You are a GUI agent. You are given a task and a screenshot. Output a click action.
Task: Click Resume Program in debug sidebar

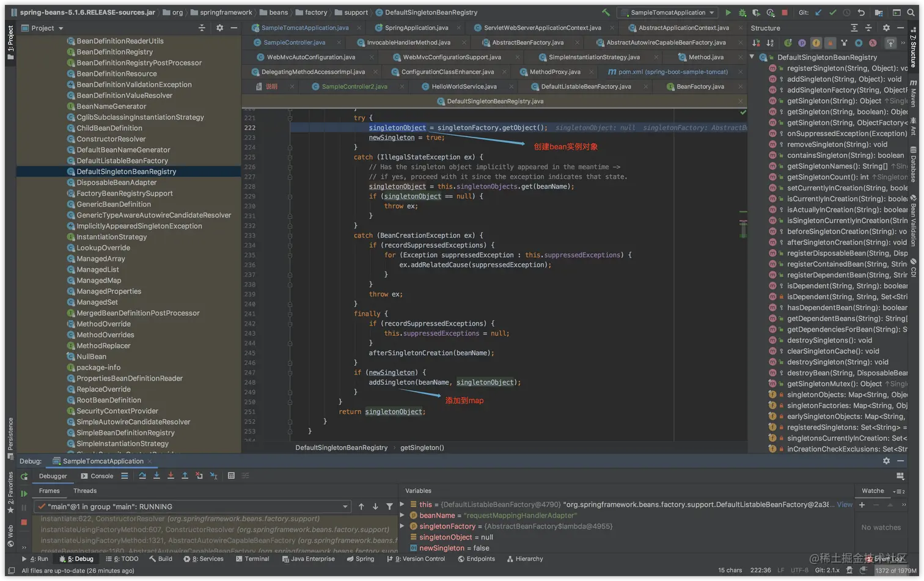click(24, 493)
